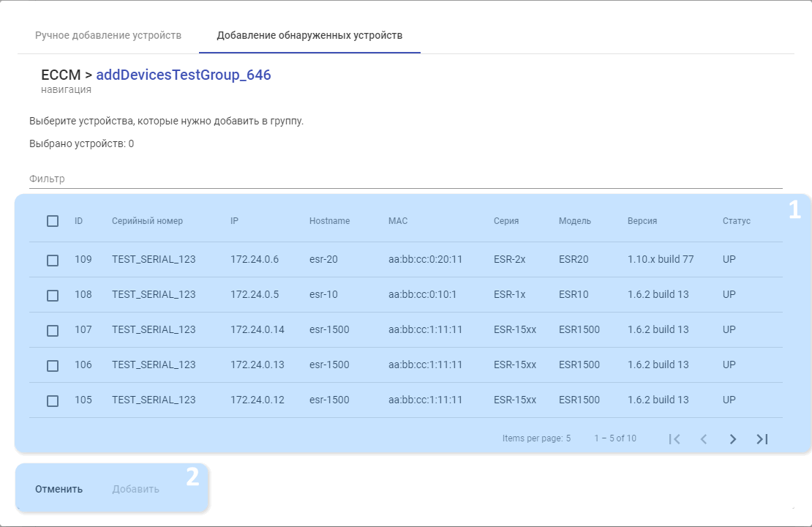Go to first page of device table
Screen dimensions: 812x527
tap(674, 439)
